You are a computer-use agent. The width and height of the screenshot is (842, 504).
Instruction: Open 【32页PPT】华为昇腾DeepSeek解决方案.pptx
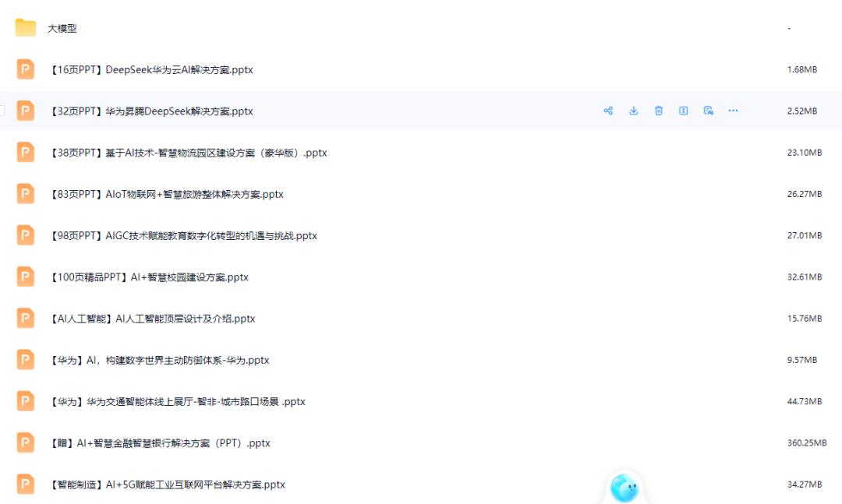[151, 111]
